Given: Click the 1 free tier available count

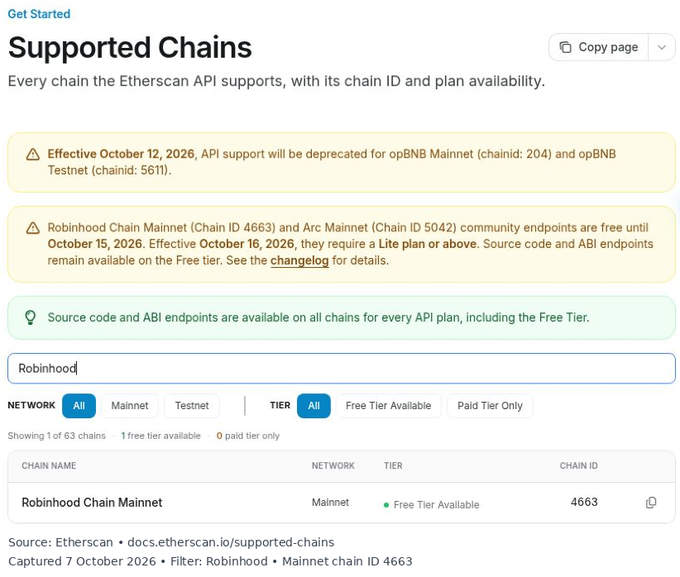Looking at the screenshot, I should click(160, 436).
